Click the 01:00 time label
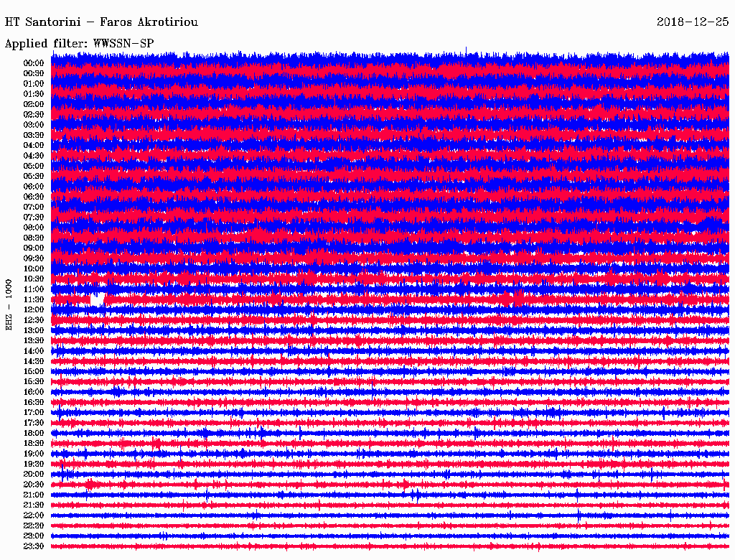The width and height of the screenshot is (735, 560). (x=34, y=84)
